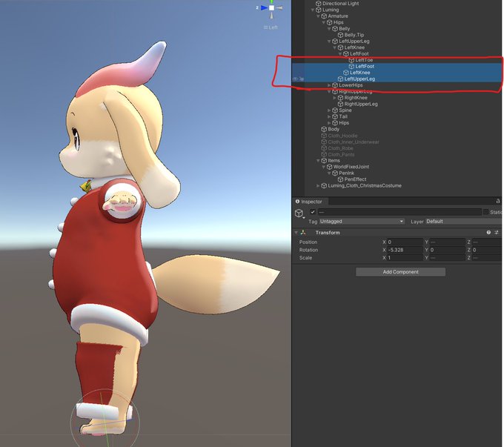
Task: Select the Cloth_Pants row
Action: coord(397,154)
